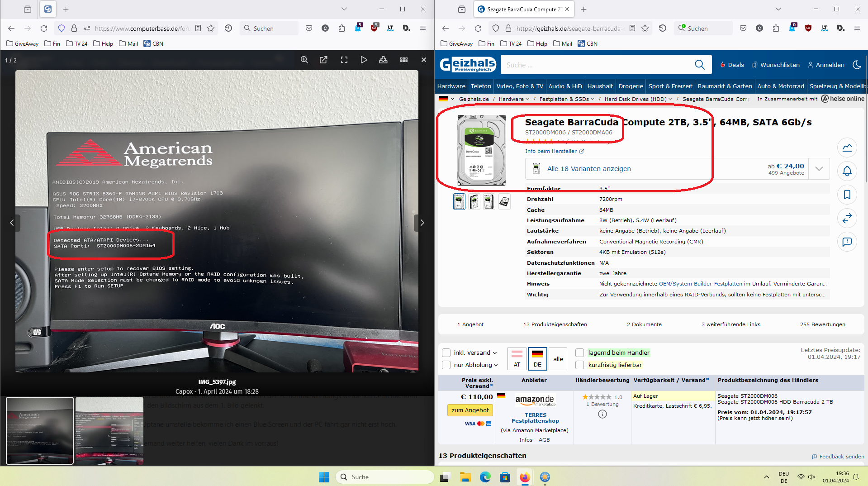
Task: Open Firefox from the taskbar
Action: (x=525, y=477)
